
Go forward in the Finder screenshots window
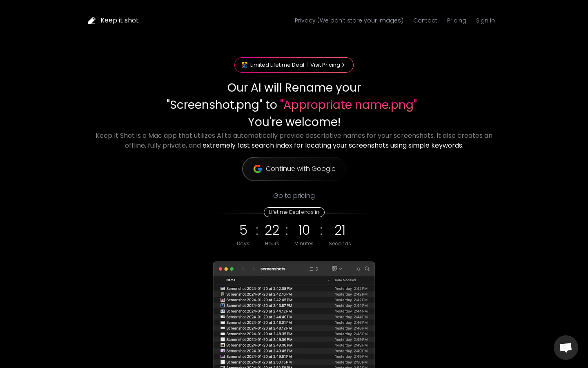click(x=254, y=269)
